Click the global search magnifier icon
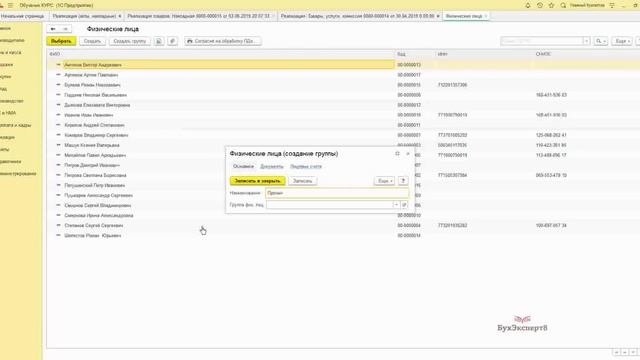Image resolution: width=640 pixels, height=360 pixels. click(563, 5)
